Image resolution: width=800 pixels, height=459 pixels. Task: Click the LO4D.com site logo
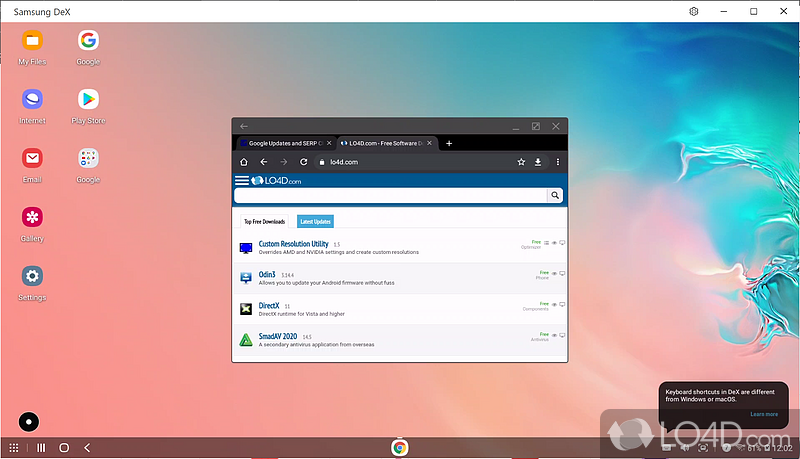[276, 181]
